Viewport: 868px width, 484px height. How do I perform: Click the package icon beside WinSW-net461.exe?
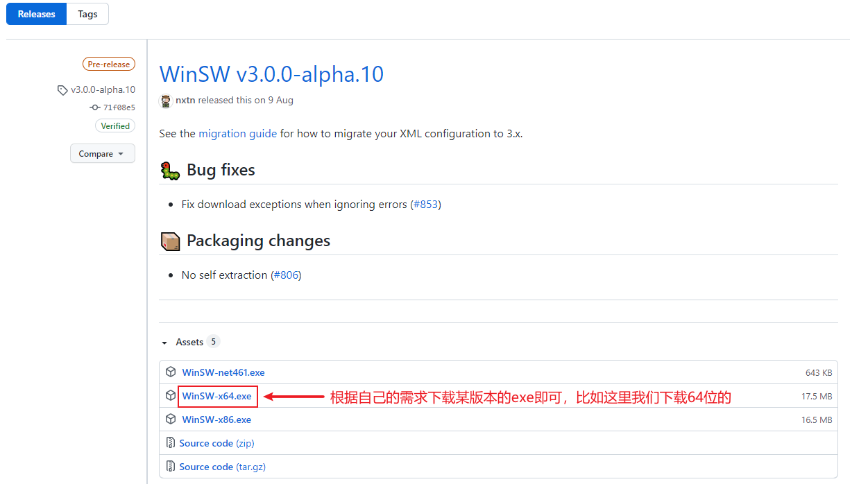(x=171, y=372)
